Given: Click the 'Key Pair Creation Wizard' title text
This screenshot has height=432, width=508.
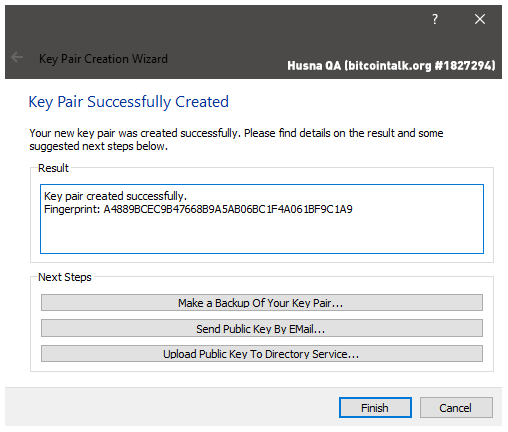Looking at the screenshot, I should tap(103, 59).
